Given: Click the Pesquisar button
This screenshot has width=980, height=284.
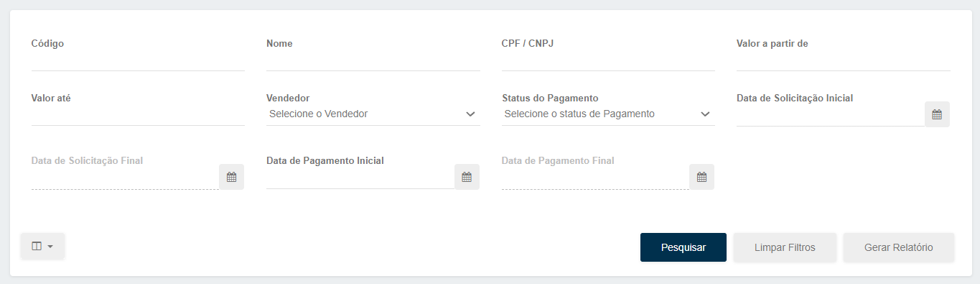Looking at the screenshot, I should (x=683, y=247).
